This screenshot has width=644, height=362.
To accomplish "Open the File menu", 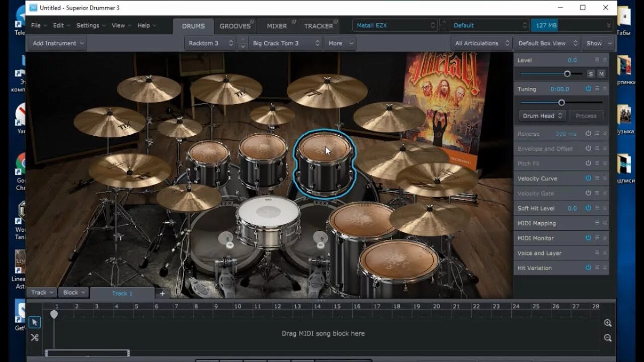I will [39, 25].
